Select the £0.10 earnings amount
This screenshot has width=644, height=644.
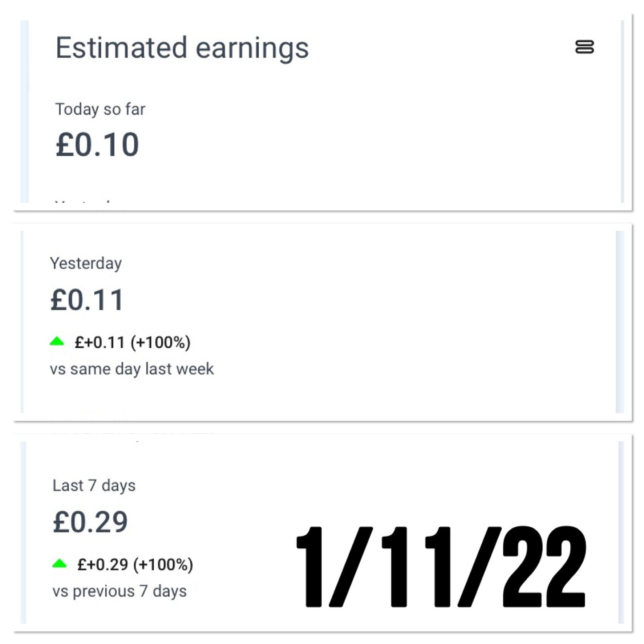click(x=97, y=145)
